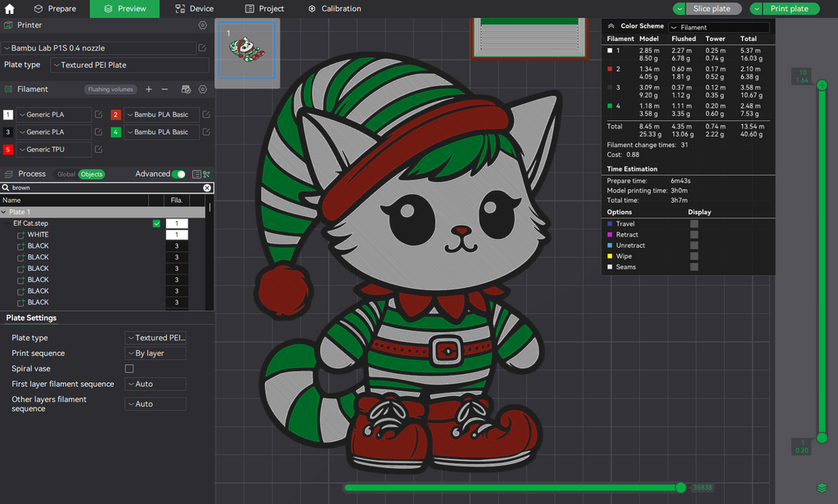Switch process scope to Objects
838x504 pixels.
[x=92, y=174]
